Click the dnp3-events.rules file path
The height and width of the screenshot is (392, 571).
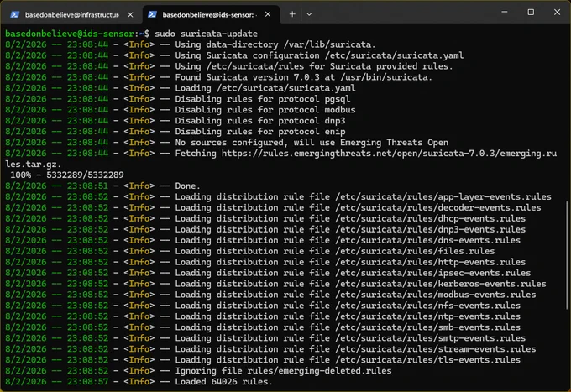[x=431, y=229]
